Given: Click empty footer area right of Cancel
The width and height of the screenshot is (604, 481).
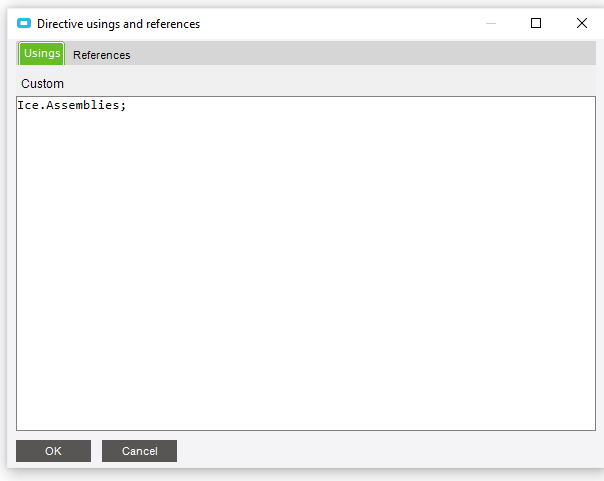Looking at the screenshot, I should (x=385, y=451).
